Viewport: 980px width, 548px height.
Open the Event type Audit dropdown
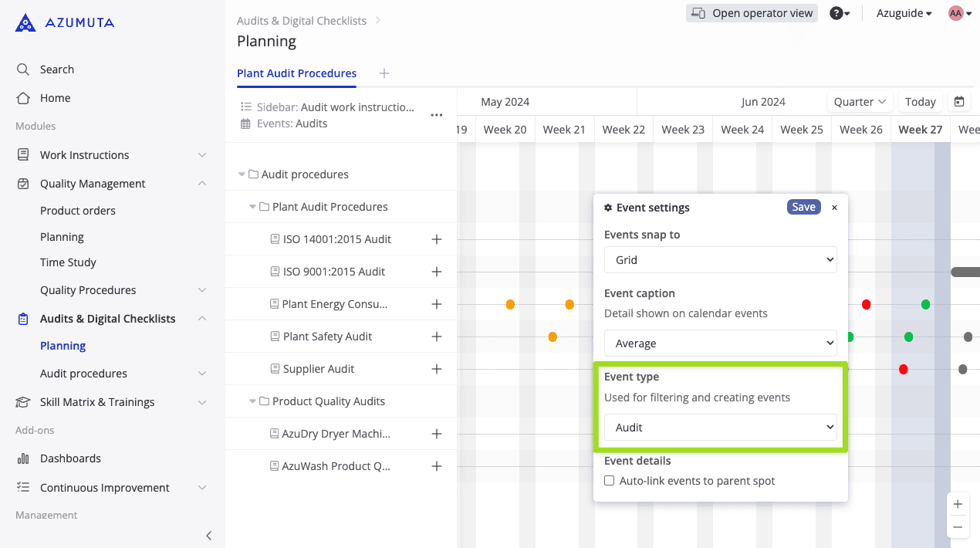pyautogui.click(x=720, y=428)
